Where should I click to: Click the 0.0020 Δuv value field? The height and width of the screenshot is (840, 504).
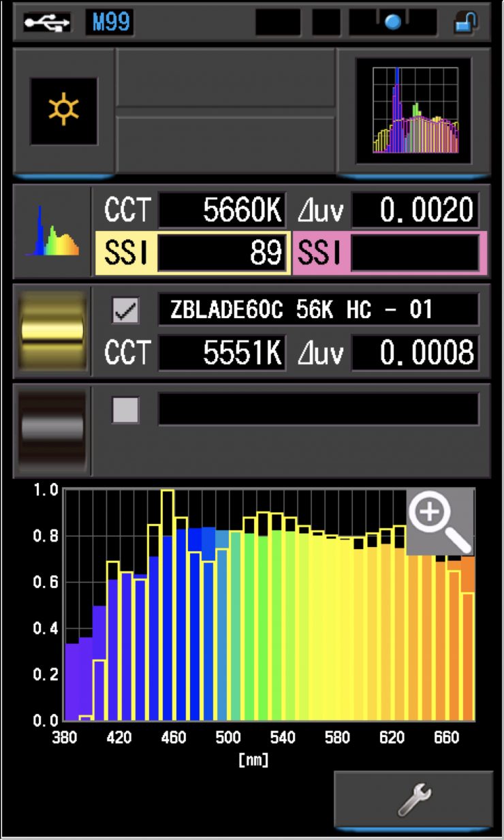pos(415,211)
